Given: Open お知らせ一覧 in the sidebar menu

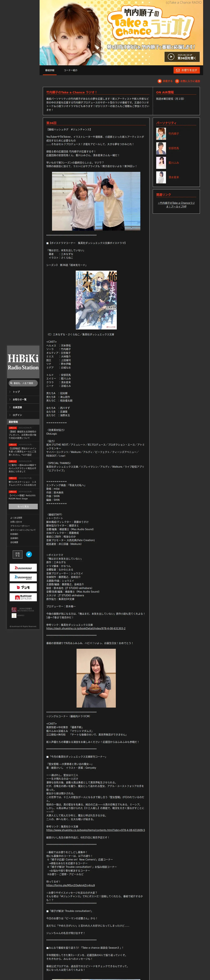Looking at the screenshot, I should click(x=23, y=400).
